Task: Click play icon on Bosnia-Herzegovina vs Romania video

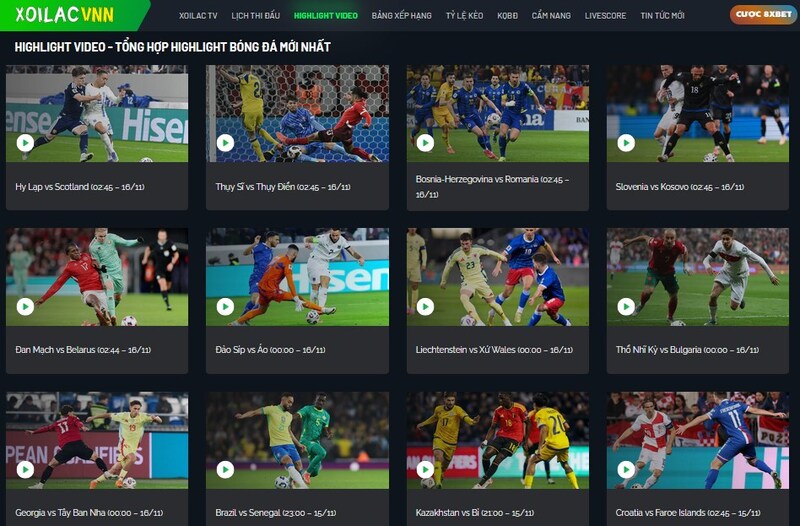Action: (x=425, y=143)
